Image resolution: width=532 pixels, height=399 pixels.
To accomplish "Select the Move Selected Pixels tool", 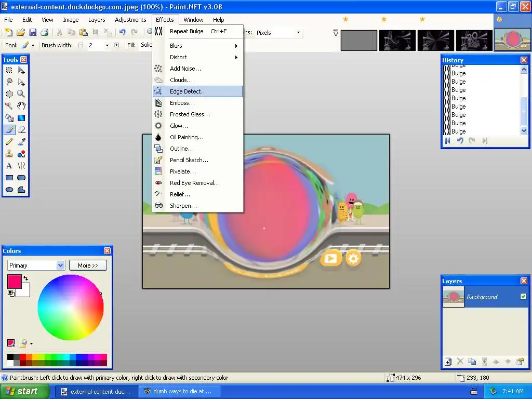I will [x=21, y=70].
